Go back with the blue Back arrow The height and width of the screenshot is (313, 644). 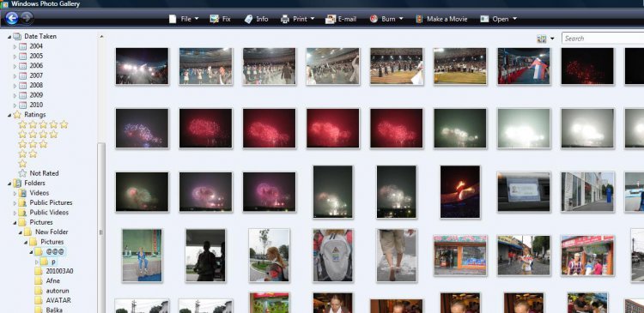(11, 18)
